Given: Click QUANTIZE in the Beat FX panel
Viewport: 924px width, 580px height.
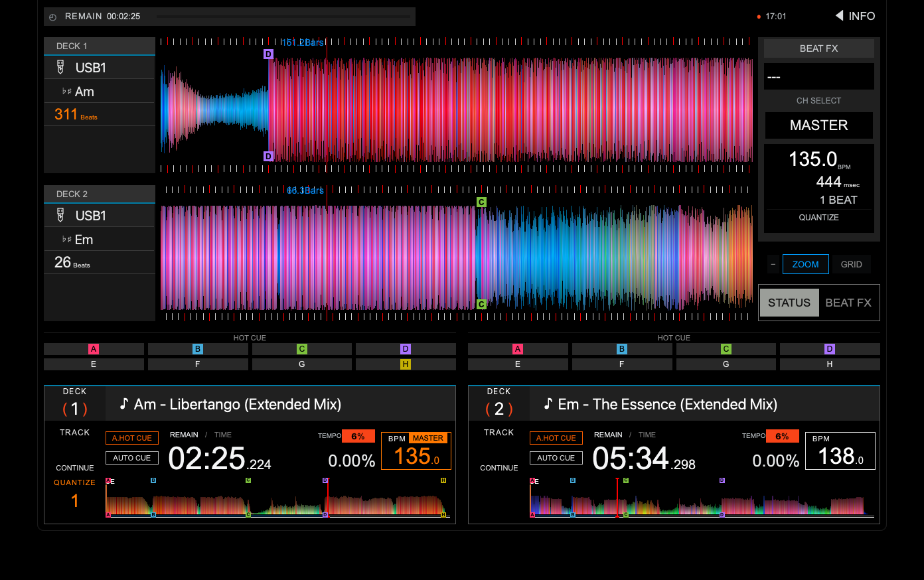Looking at the screenshot, I should point(819,218).
